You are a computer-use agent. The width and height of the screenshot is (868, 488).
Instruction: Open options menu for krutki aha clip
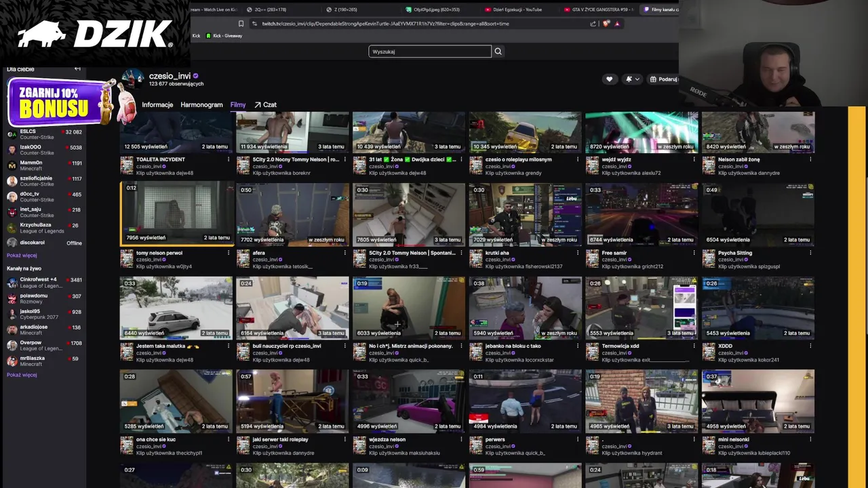(x=578, y=253)
